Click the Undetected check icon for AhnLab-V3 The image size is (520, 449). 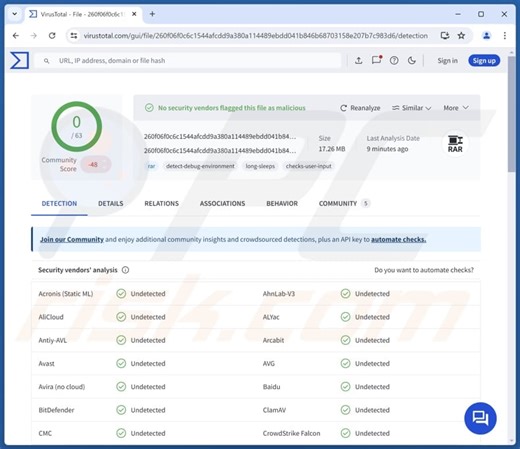pyautogui.click(x=345, y=294)
